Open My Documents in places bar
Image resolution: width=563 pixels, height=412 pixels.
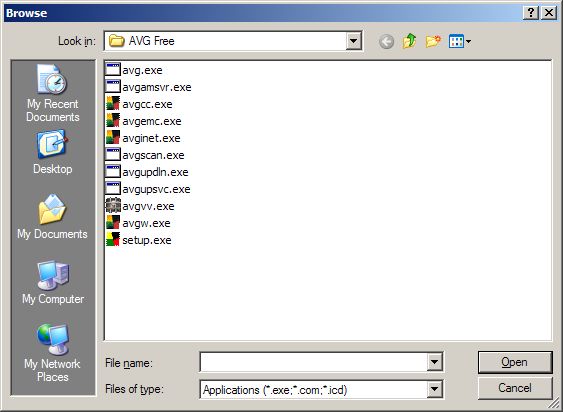pyautogui.click(x=52, y=217)
